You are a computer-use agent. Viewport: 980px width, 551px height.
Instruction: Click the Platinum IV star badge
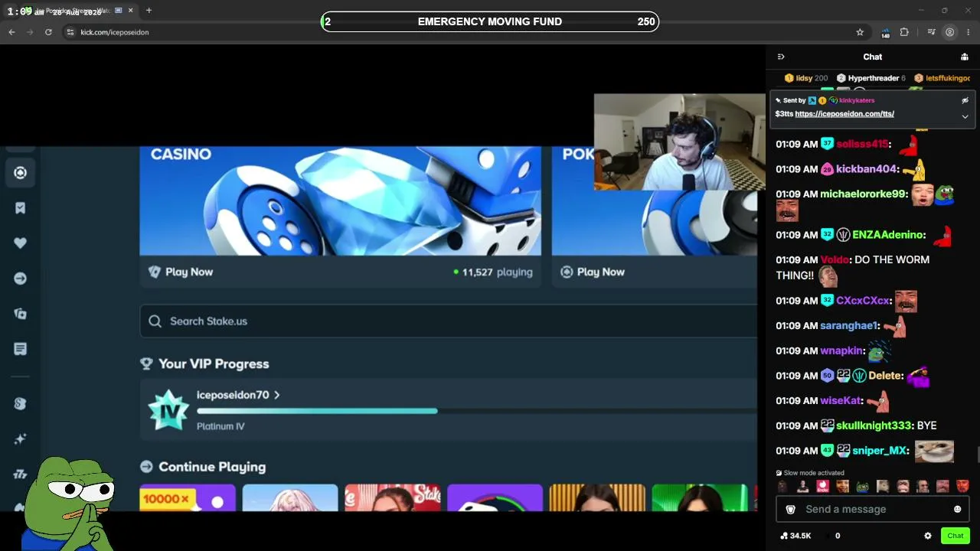tap(168, 410)
